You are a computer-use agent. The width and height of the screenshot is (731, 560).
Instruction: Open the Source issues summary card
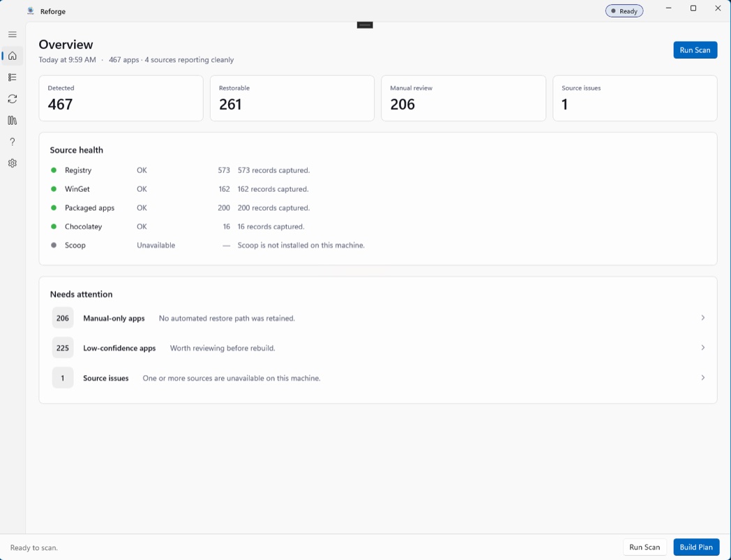point(635,98)
